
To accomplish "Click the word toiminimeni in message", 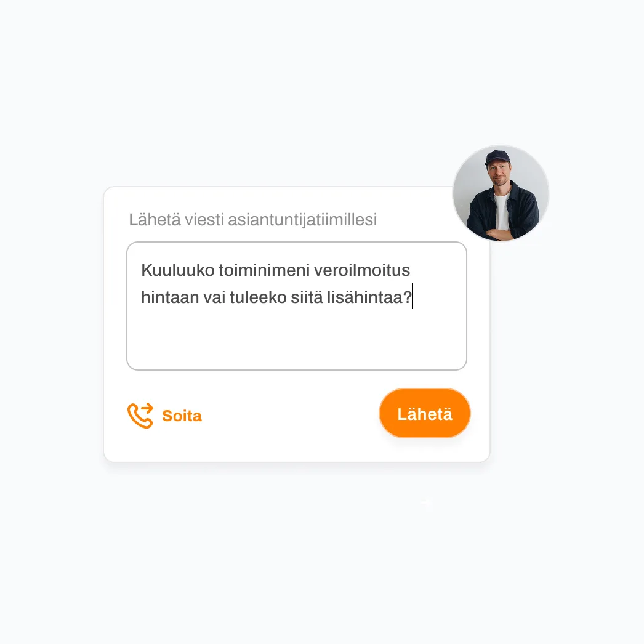I will click(x=264, y=270).
